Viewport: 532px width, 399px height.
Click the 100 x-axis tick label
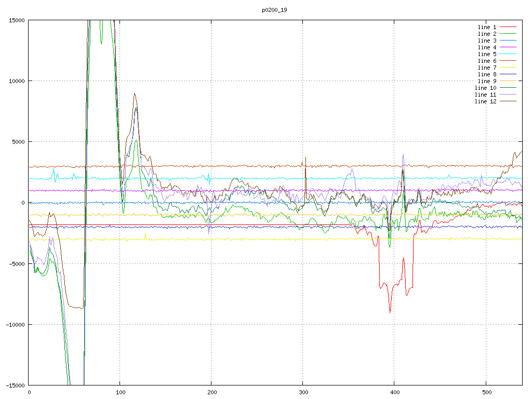(x=120, y=391)
